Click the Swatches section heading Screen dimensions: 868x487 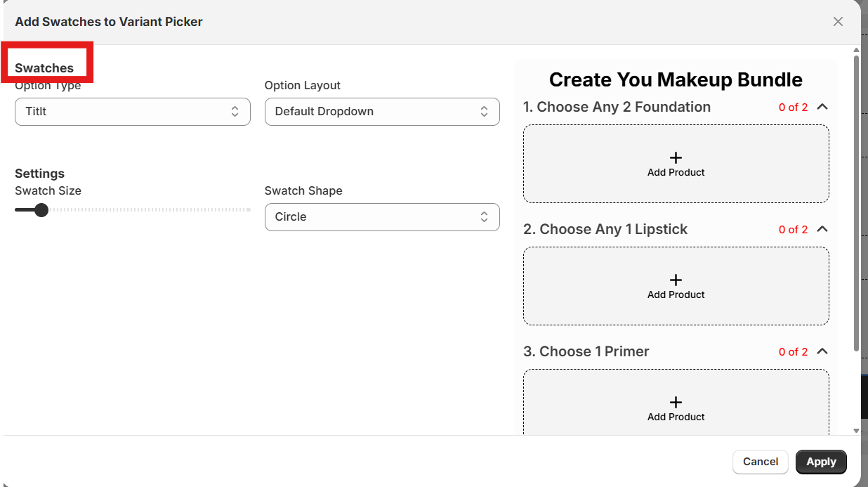click(x=44, y=68)
